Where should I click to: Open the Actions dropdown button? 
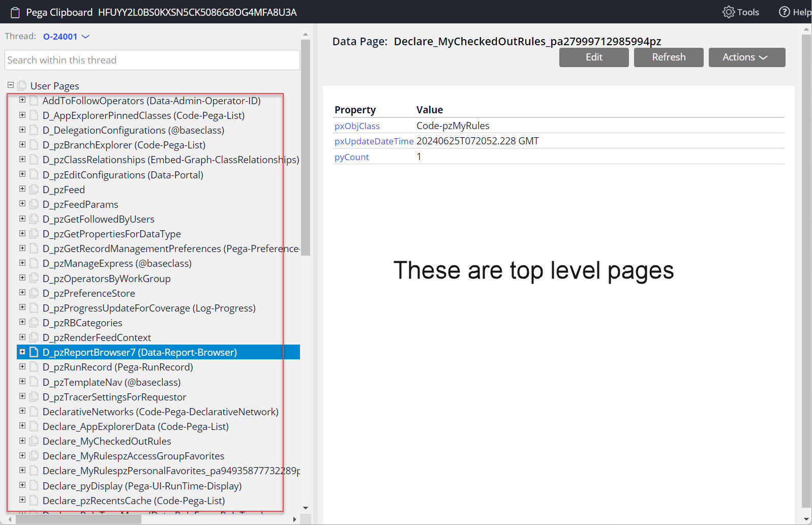[x=746, y=57]
